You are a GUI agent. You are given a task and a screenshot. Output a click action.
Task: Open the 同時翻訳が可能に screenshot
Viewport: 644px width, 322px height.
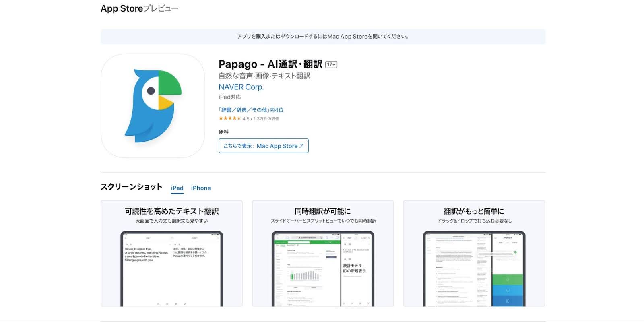pyautogui.click(x=323, y=254)
